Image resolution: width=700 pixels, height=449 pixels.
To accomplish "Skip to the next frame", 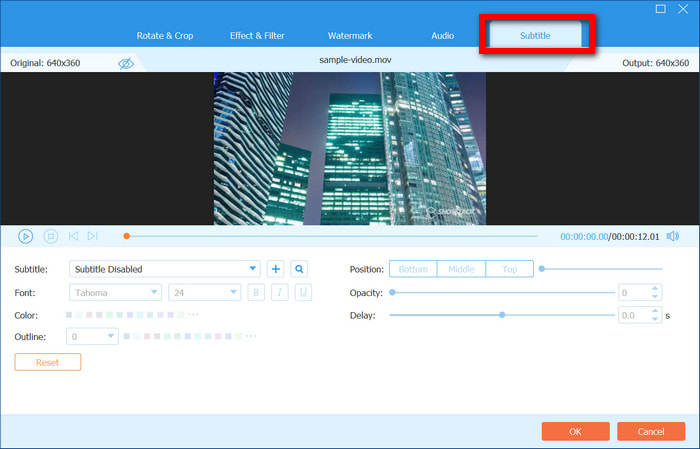I will (x=92, y=236).
